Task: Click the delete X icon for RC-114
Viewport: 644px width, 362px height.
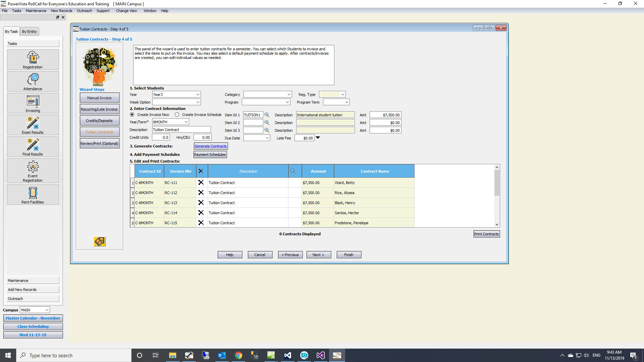Action: tap(201, 213)
